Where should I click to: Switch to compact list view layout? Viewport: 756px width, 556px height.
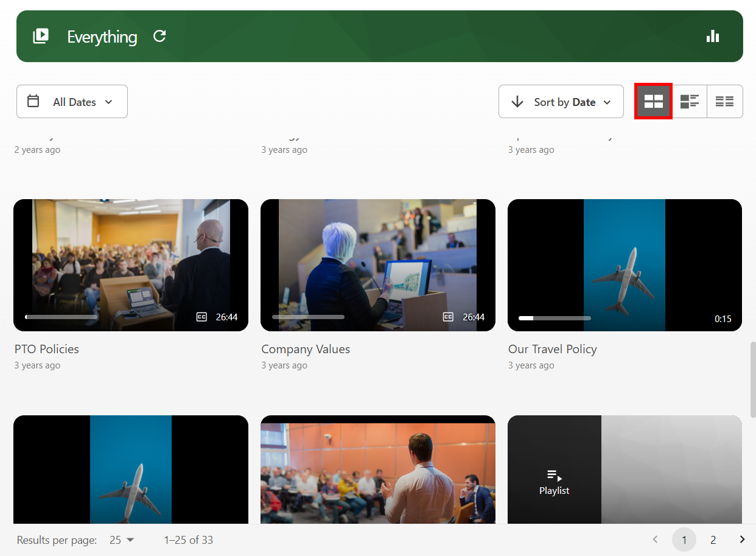(724, 102)
